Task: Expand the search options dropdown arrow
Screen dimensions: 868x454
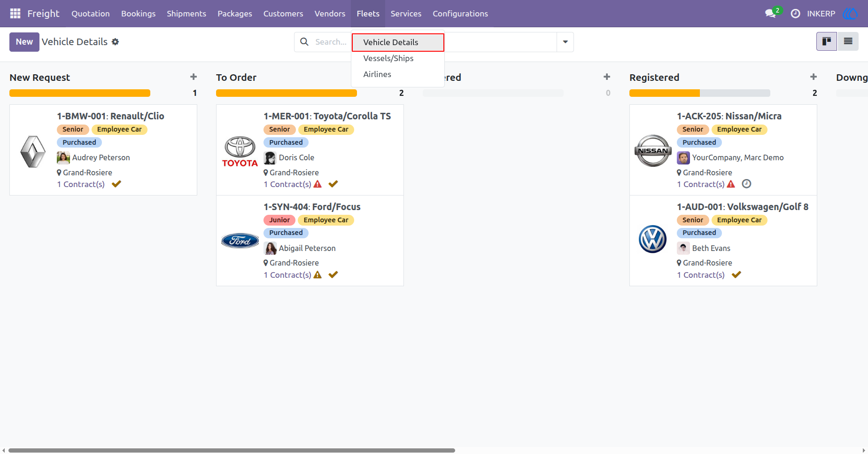Action: click(x=566, y=42)
